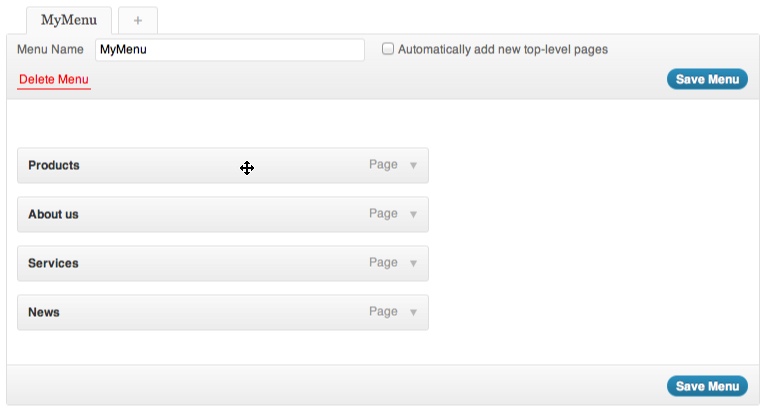The width and height of the screenshot is (769, 411).
Task: Enable automatically add new top-level pages
Action: (x=388, y=49)
